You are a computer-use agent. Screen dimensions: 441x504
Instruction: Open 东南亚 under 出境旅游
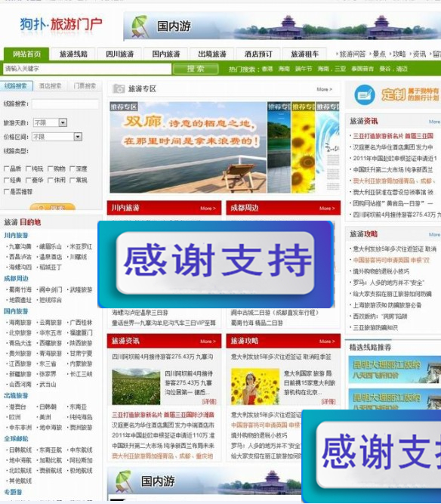tap(79, 407)
